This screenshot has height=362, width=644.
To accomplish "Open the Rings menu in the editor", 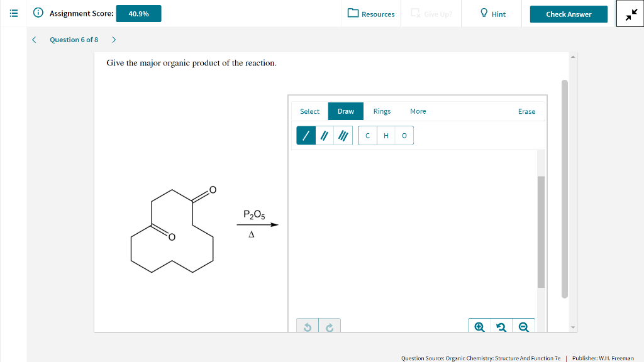I will pyautogui.click(x=382, y=111).
